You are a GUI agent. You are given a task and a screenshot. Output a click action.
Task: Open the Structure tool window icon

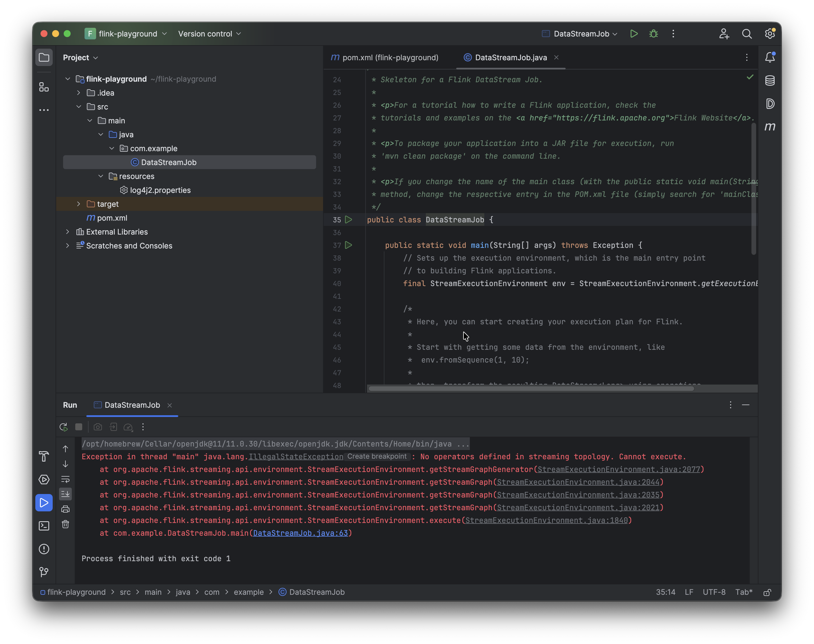coord(44,87)
